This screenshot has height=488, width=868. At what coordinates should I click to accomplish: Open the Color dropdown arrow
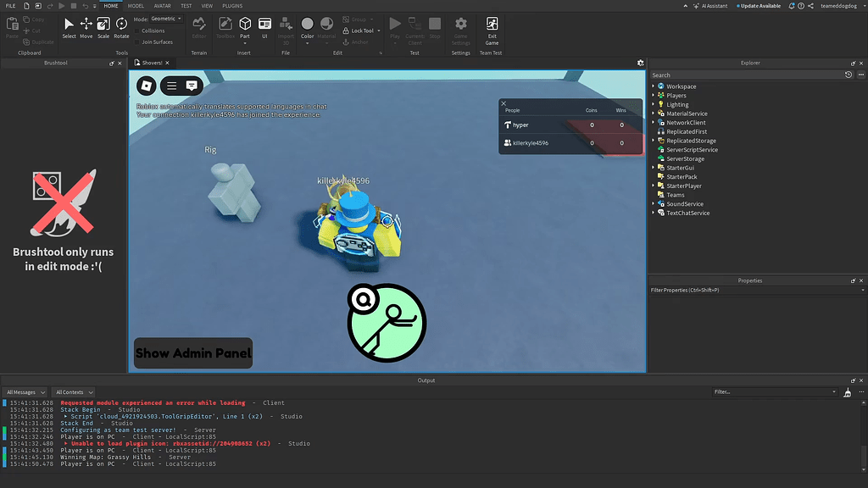[x=307, y=43]
